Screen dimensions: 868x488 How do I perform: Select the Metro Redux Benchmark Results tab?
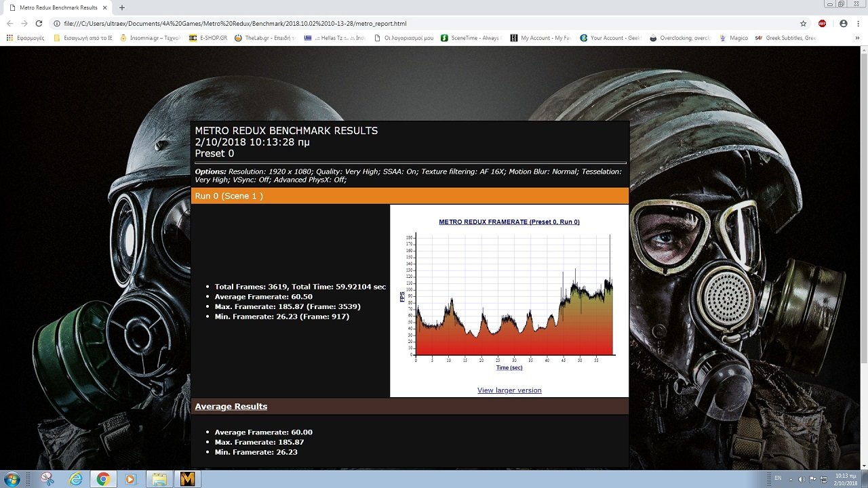[x=58, y=7]
